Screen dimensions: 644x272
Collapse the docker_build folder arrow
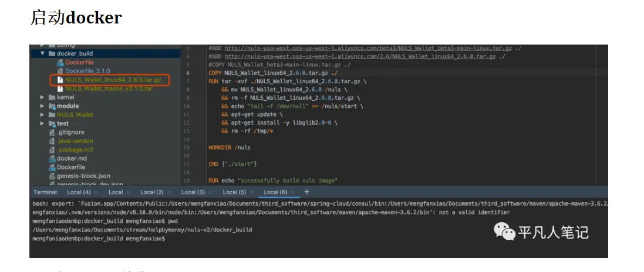[42, 53]
